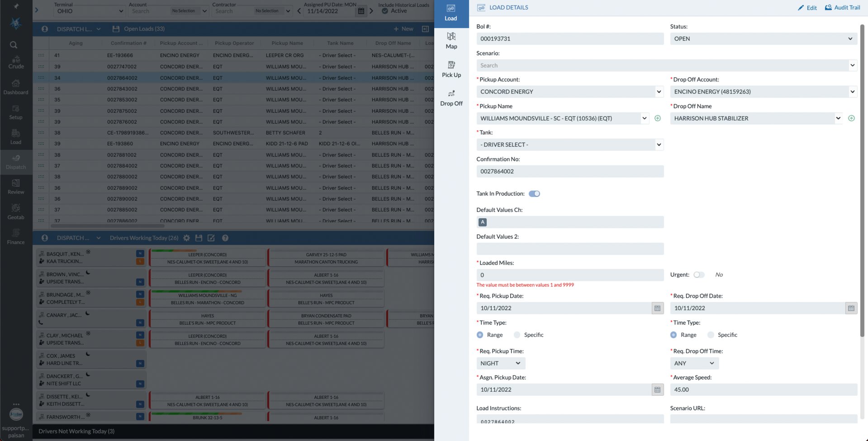The height and width of the screenshot is (441, 868).
Task: Select Specific radio button under Time Type
Action: pos(517,335)
